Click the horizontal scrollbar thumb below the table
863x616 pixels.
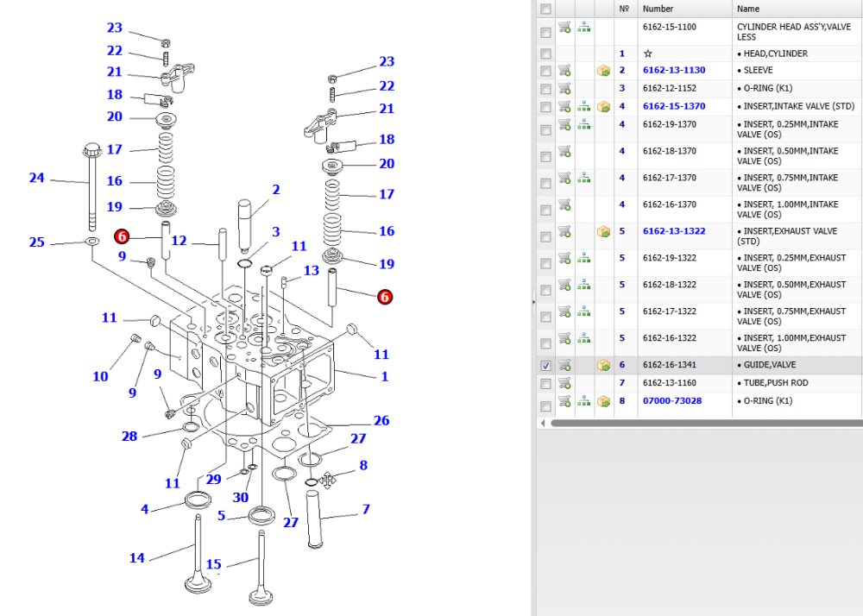(x=706, y=423)
